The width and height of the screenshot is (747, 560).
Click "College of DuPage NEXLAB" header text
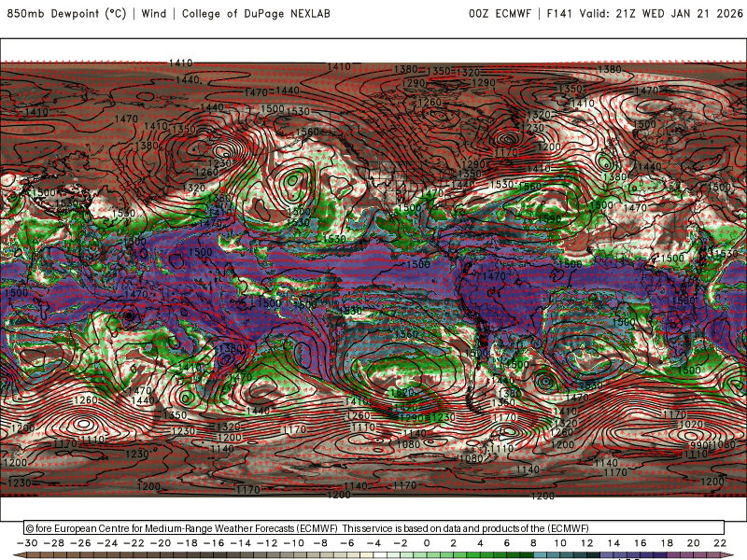pos(256,13)
